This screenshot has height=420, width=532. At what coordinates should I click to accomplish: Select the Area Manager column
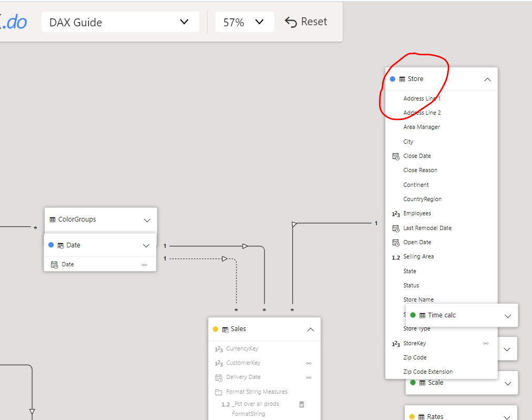[422, 127]
